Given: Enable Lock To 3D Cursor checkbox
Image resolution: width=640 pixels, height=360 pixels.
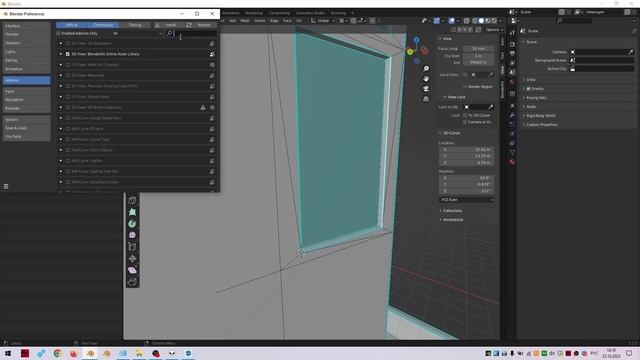Looking at the screenshot, I should pyautogui.click(x=465, y=116).
